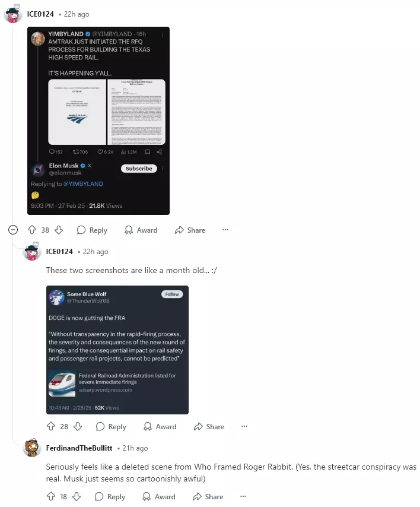This screenshot has width=420, height=507.
Task: Collapse the ICE0124 comment thread
Action: click(x=13, y=230)
